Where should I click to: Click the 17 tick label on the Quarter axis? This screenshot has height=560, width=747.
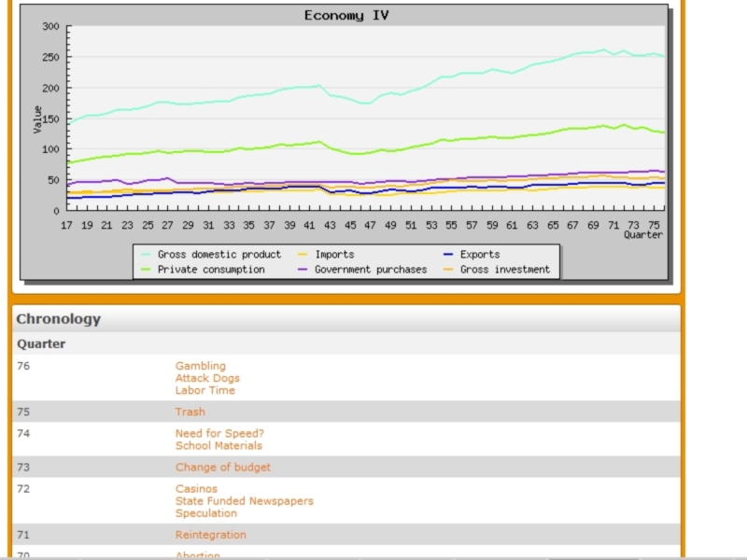click(x=66, y=225)
